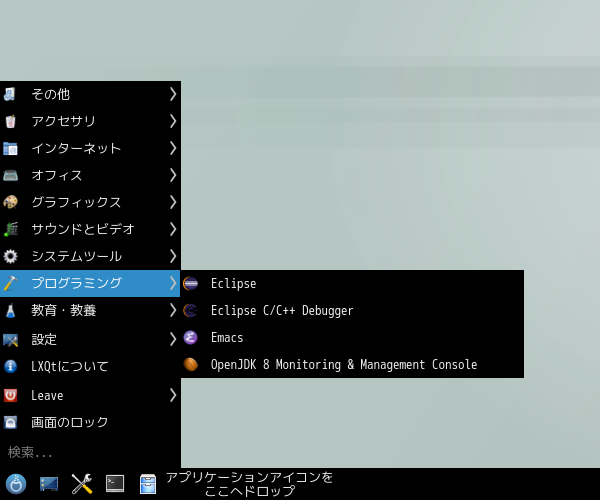
Task: Open the 設定 menu entry
Action: pos(90,339)
